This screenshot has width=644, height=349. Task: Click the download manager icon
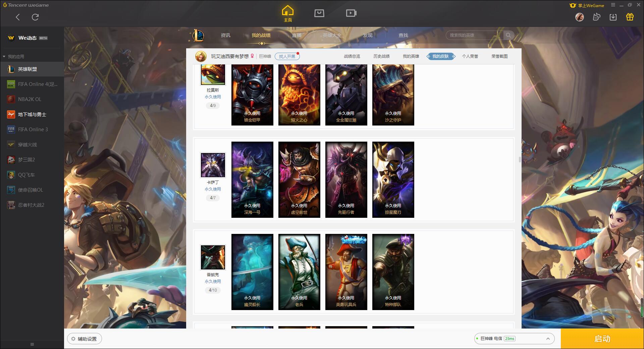point(613,17)
